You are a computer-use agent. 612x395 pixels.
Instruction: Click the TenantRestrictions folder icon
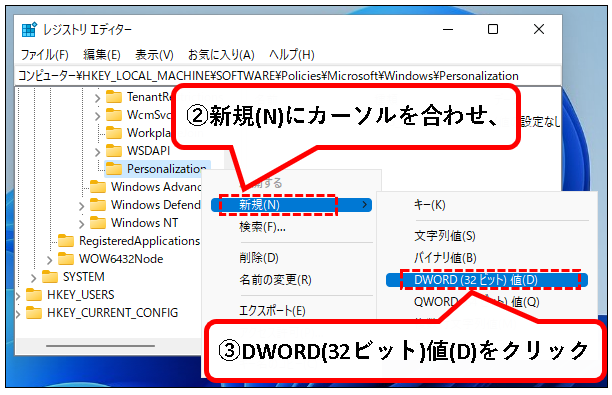(x=114, y=97)
